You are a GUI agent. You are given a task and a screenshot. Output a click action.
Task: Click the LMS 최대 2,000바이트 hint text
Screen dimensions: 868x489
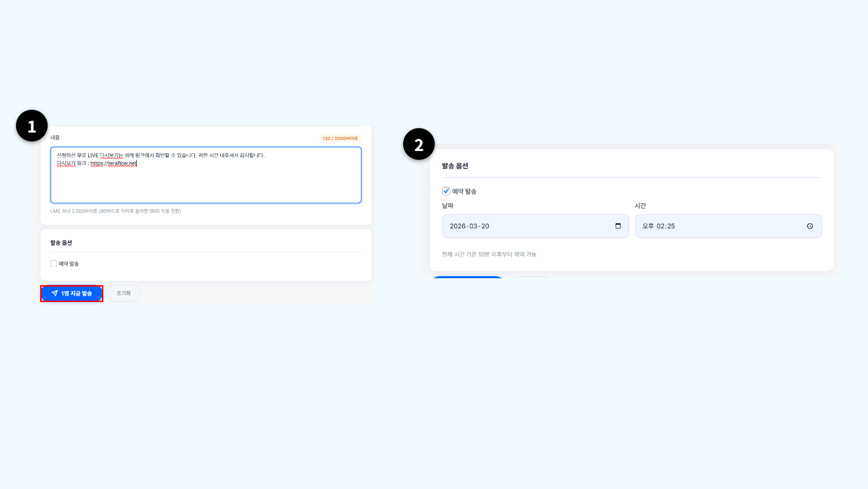pos(116,211)
